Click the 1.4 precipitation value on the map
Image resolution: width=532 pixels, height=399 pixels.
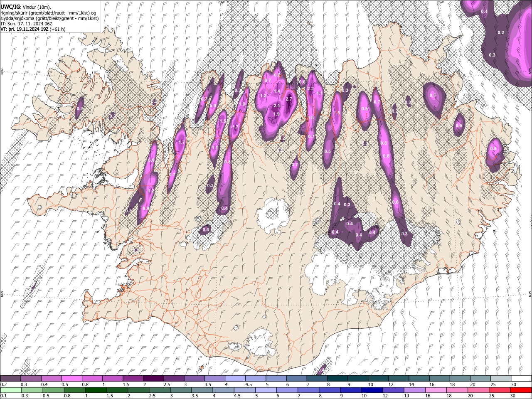tap(277, 91)
